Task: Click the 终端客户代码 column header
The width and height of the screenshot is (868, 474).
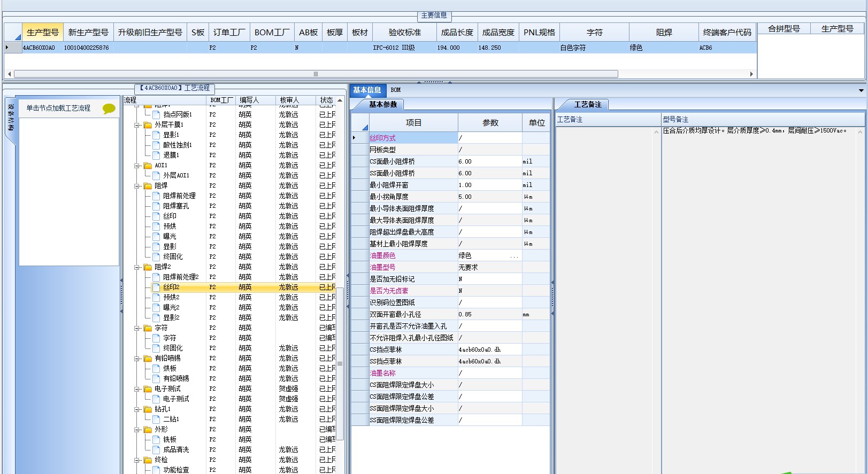Action: (x=727, y=32)
